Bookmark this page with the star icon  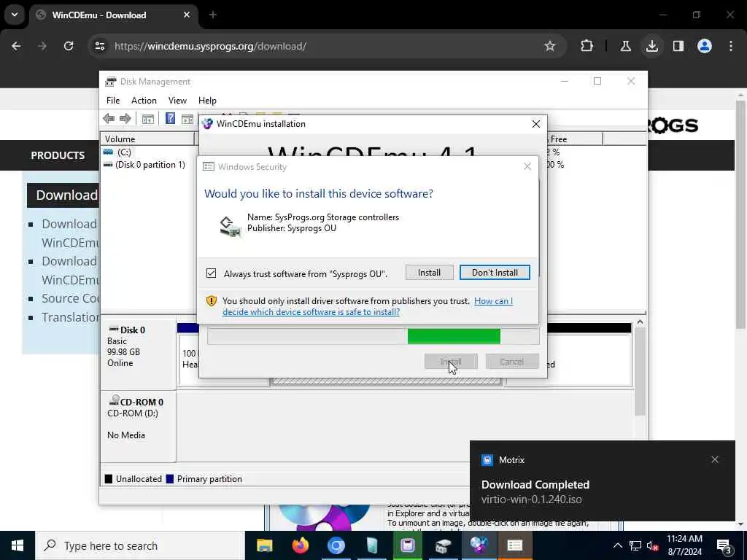point(550,46)
